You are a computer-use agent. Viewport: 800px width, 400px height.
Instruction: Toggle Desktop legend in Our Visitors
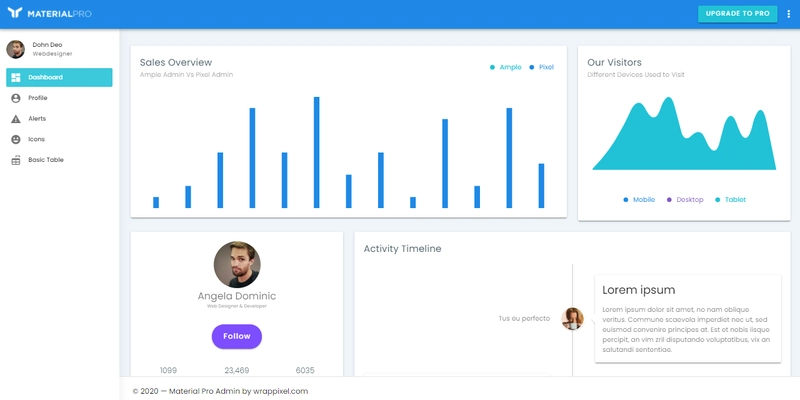(685, 199)
